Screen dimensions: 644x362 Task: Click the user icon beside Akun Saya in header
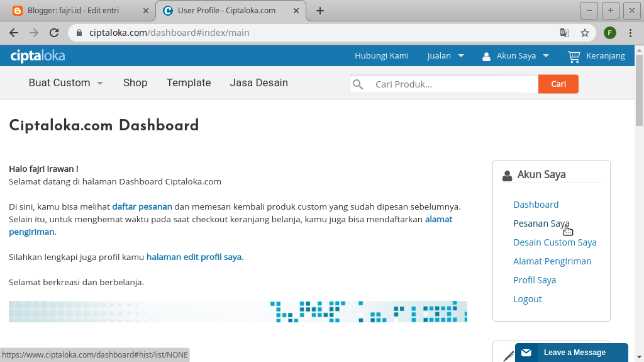coord(486,57)
